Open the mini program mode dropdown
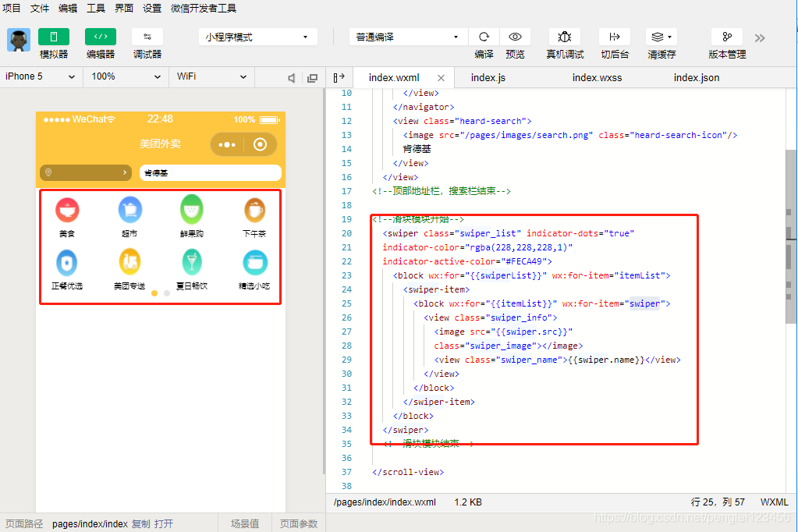 [257, 37]
